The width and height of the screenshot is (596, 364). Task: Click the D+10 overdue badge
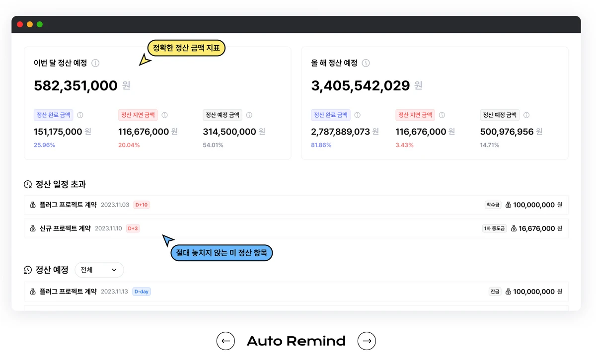(142, 205)
